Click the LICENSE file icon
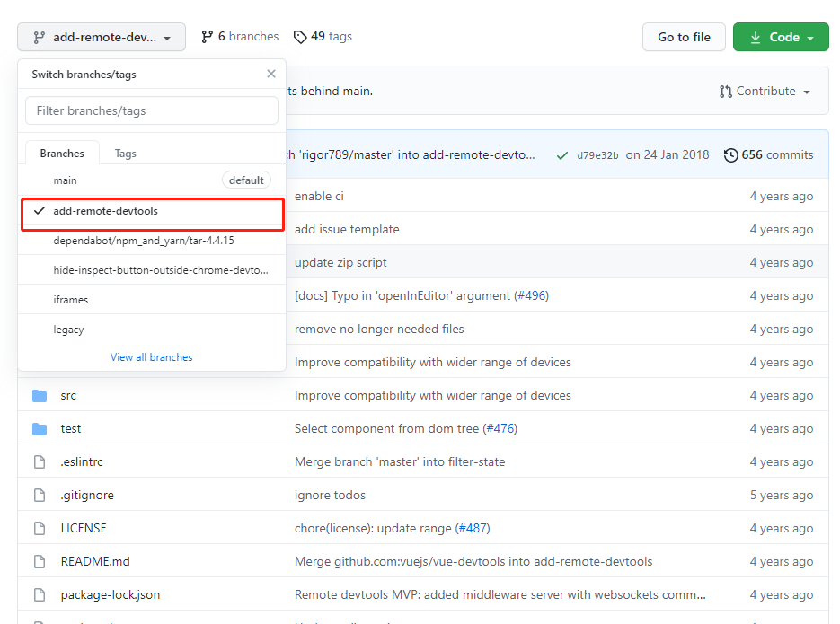Image resolution: width=840 pixels, height=624 pixels. pos(40,528)
